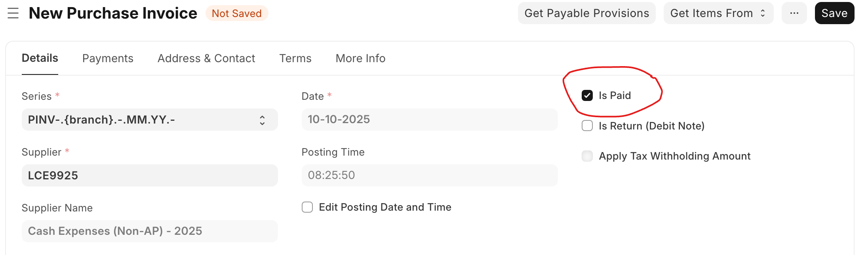Image resolution: width=868 pixels, height=255 pixels.
Task: Click the Series select up-down arrows
Action: click(x=262, y=120)
